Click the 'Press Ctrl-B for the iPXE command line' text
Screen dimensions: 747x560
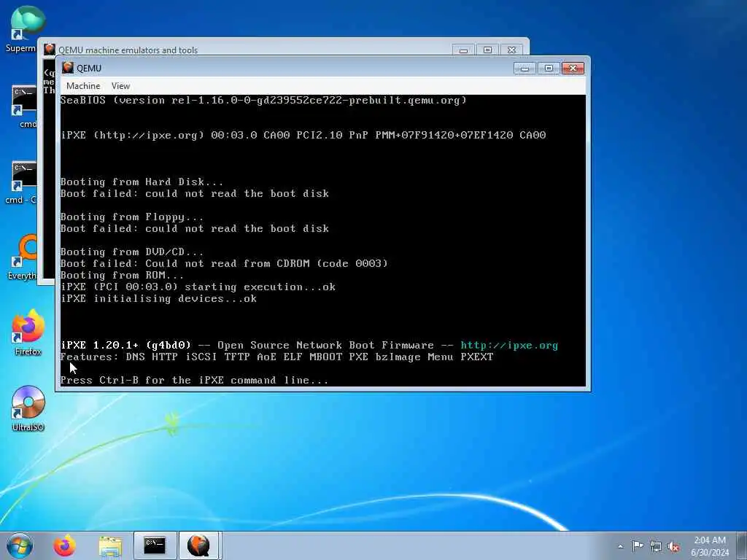coord(194,380)
